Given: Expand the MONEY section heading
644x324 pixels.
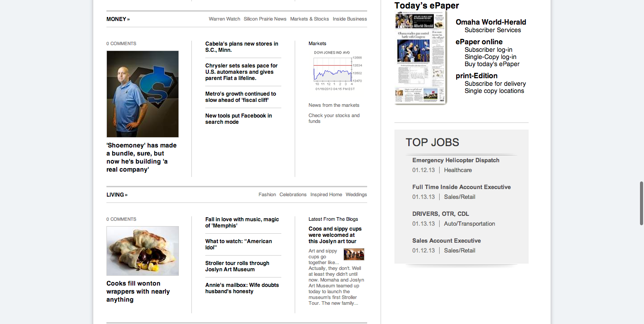Looking at the screenshot, I should 118,19.
